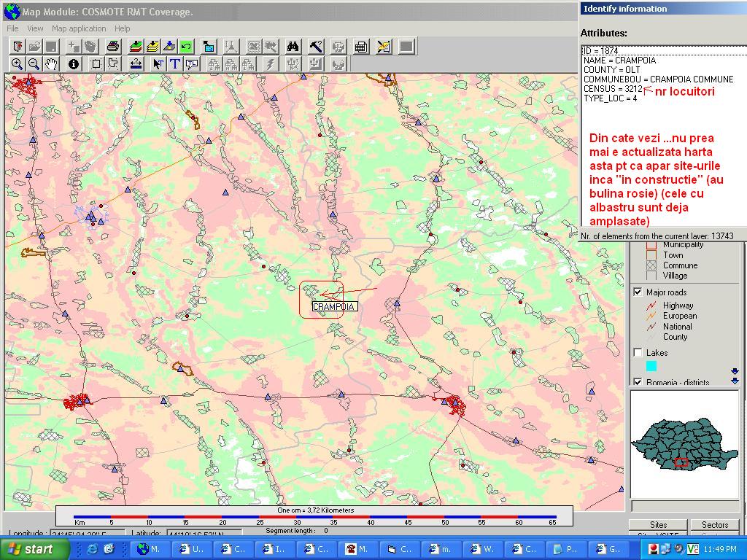Click the Town legend outline symbol
This screenshot has width=747, height=560.
651,254
